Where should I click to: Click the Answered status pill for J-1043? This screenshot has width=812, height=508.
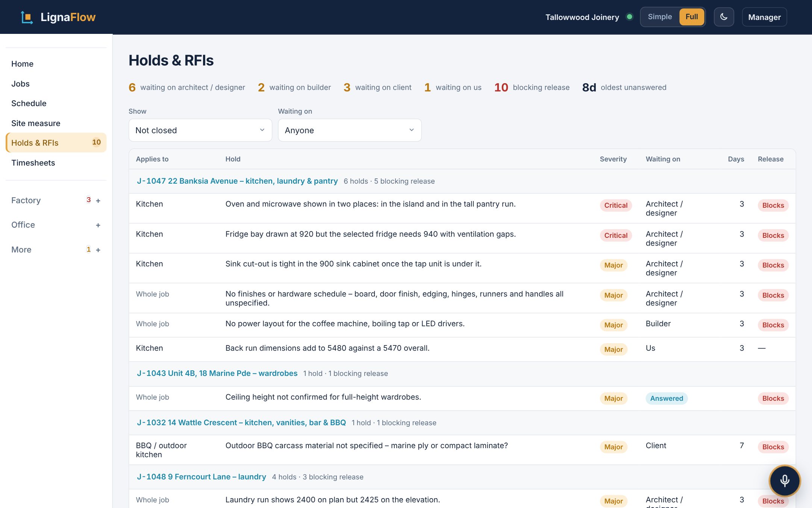click(667, 398)
